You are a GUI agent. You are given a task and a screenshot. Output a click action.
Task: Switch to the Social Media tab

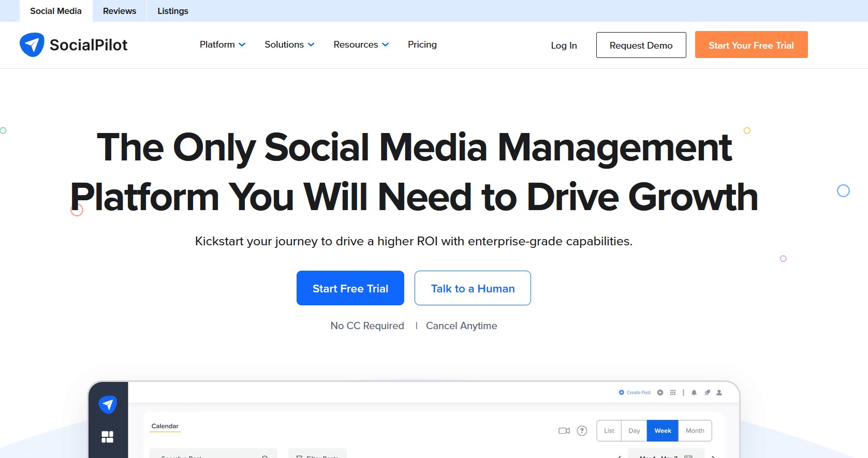click(x=56, y=11)
